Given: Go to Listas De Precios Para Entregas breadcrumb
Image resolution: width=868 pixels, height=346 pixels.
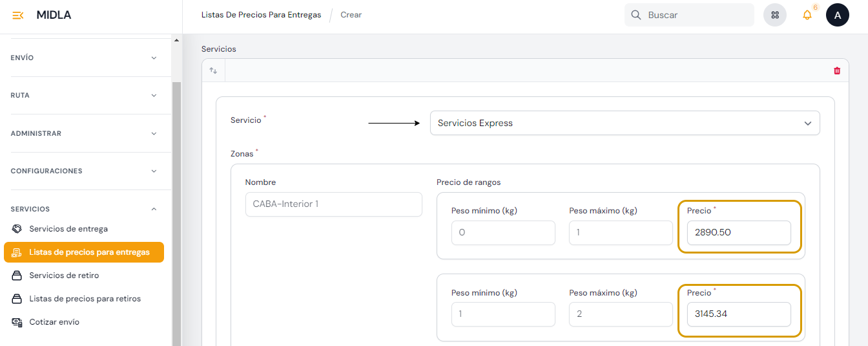Looking at the screenshot, I should 261,15.
